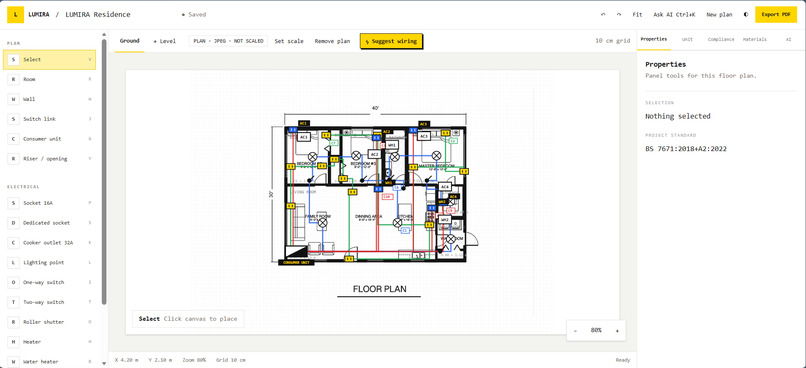Click the 10 cm grid label
This screenshot has height=368, width=806.
click(613, 41)
